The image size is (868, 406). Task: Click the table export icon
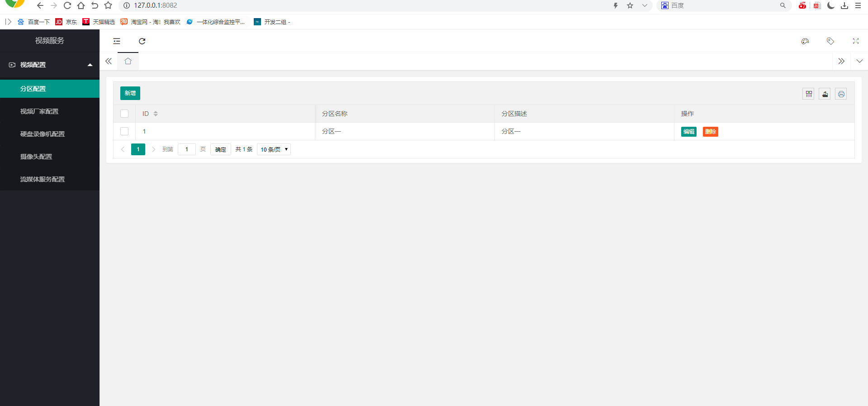[x=825, y=94]
